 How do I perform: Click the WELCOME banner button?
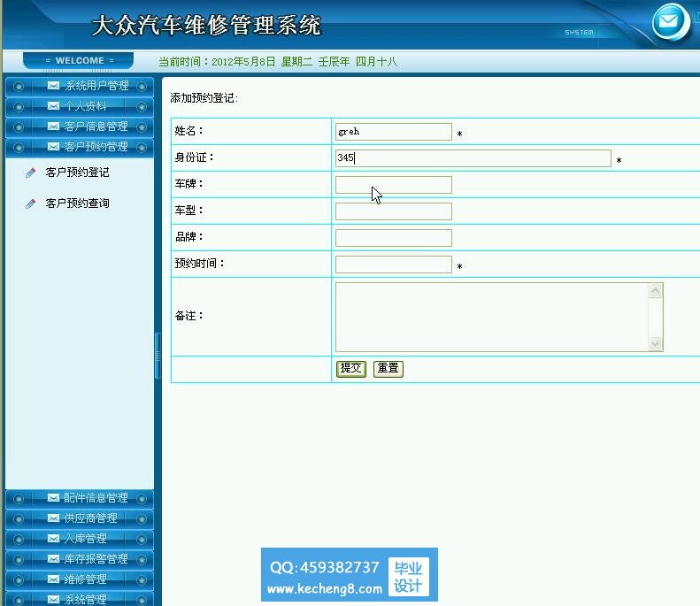[x=79, y=61]
